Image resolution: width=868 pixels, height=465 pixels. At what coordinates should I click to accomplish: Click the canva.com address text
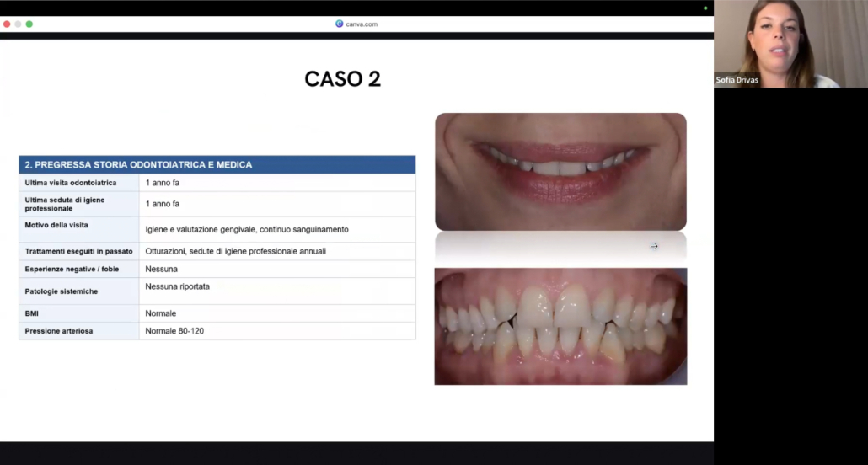[362, 24]
